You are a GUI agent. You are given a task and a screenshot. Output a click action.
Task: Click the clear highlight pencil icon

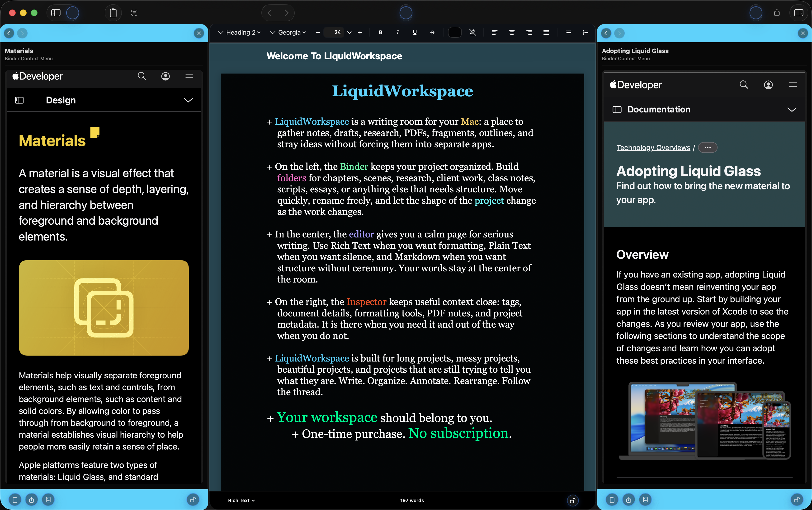tap(472, 32)
